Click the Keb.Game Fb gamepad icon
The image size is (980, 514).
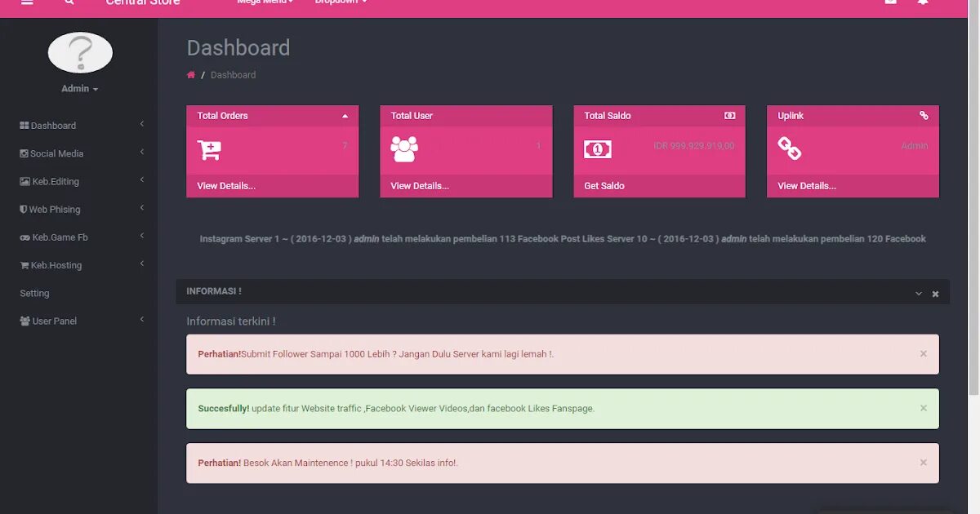24,237
